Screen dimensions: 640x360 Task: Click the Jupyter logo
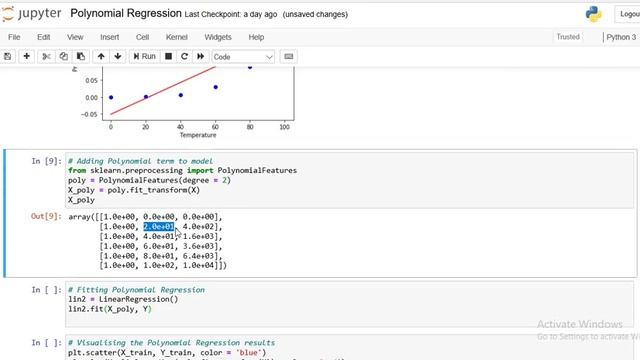[31, 14]
